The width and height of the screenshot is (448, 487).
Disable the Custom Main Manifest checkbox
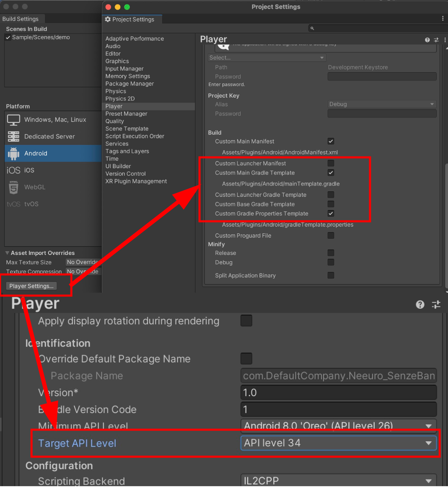[331, 141]
